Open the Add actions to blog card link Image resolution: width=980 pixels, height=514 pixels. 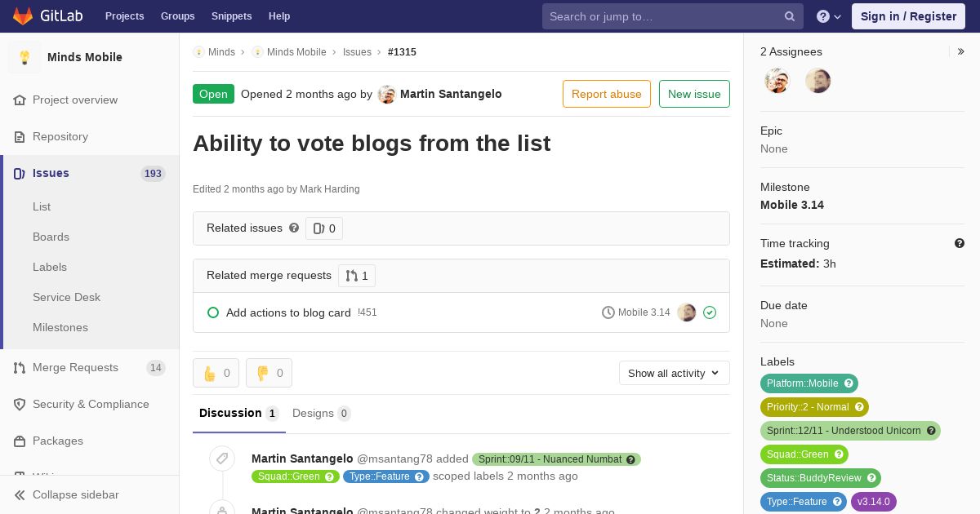pyautogui.click(x=288, y=312)
